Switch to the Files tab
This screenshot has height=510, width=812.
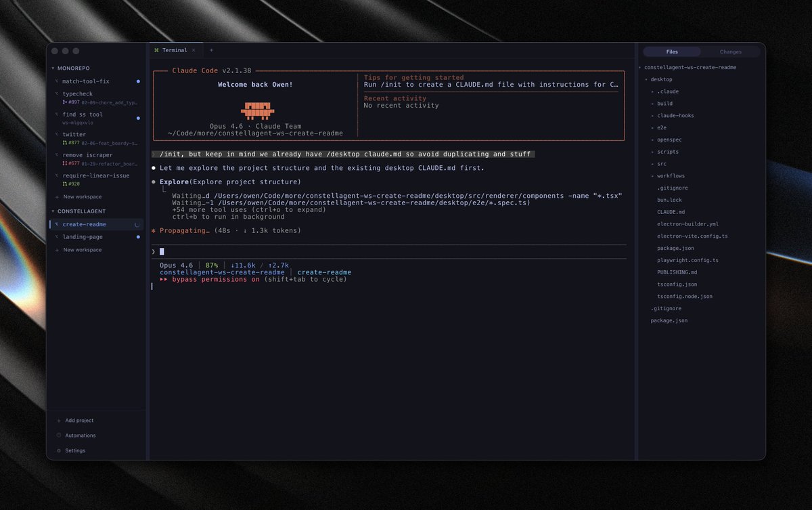(672, 51)
